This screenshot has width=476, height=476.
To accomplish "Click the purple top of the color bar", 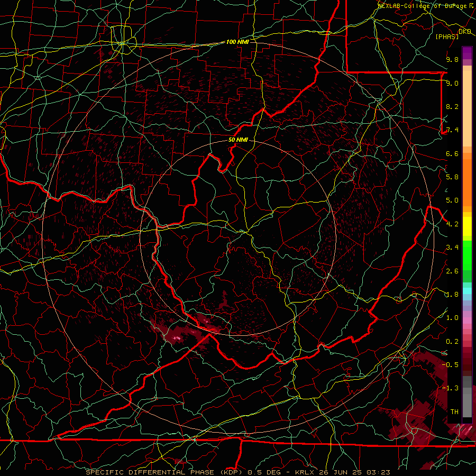I will (467, 53).
